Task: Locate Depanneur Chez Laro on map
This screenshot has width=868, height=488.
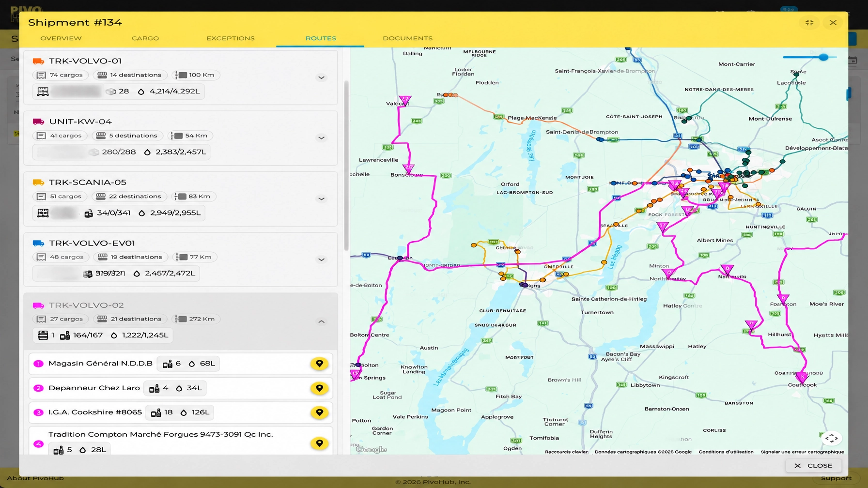Action: (319, 388)
